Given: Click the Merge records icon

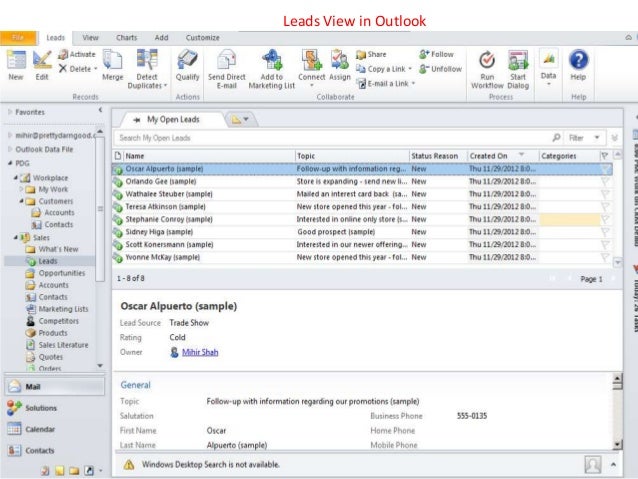Looking at the screenshot, I should [112, 60].
